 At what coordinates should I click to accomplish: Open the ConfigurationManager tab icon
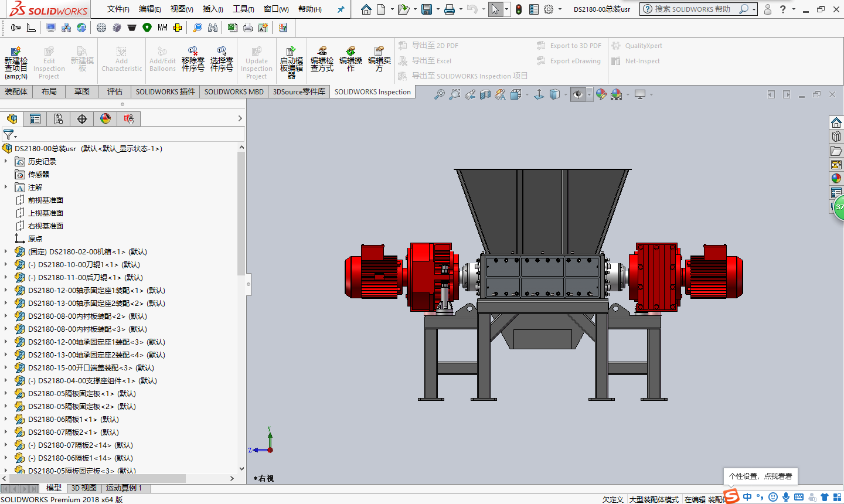[59, 119]
